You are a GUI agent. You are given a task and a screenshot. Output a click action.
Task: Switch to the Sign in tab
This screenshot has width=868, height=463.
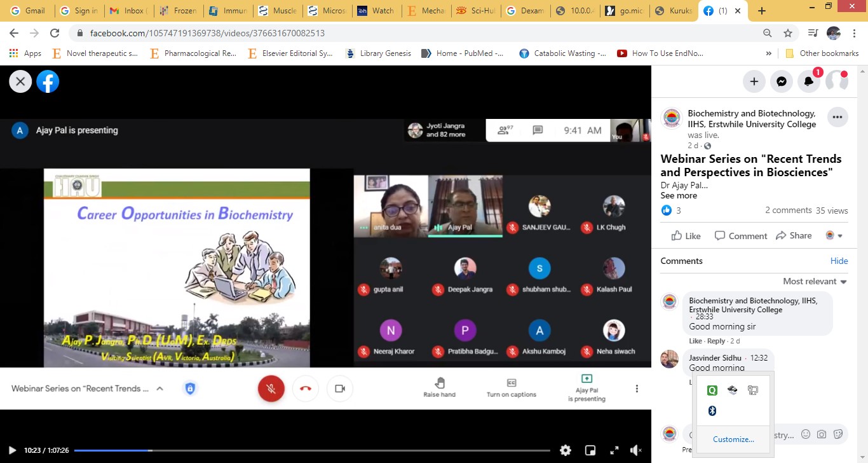tap(79, 11)
